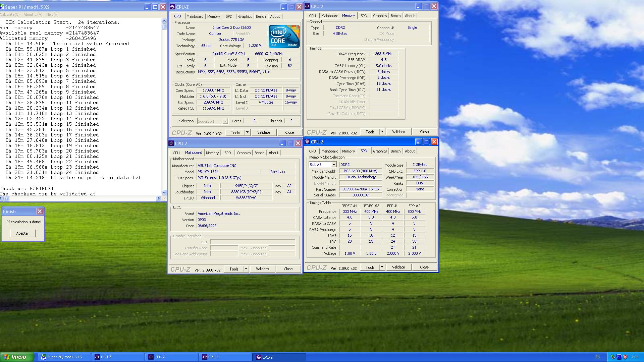Open Bench tab in CPU-tab window
This screenshot has height=362, width=644.
[x=261, y=16]
